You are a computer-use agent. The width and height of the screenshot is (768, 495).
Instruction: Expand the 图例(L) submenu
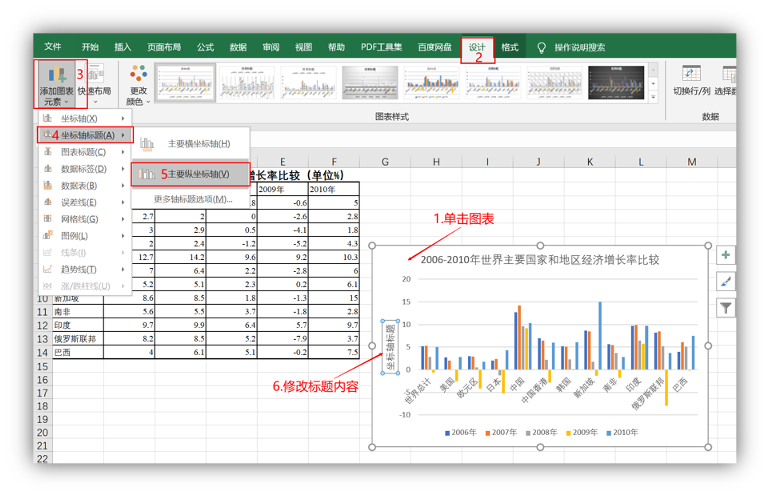point(85,236)
